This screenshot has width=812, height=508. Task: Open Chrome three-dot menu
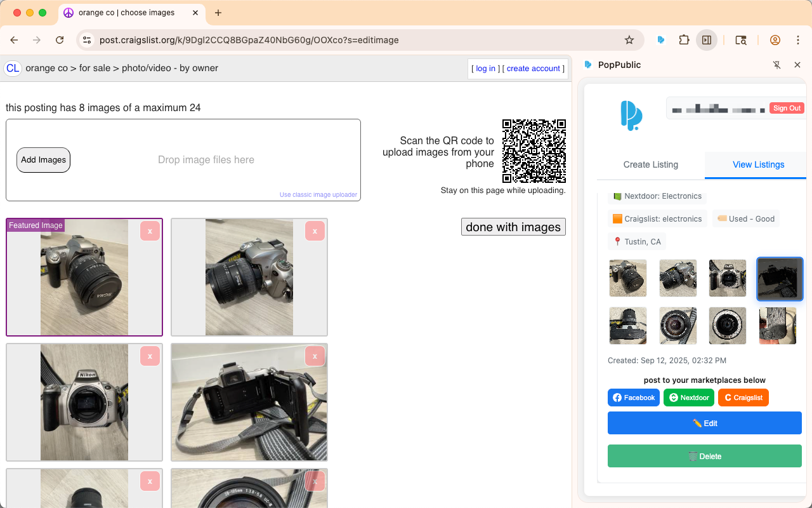click(x=798, y=40)
